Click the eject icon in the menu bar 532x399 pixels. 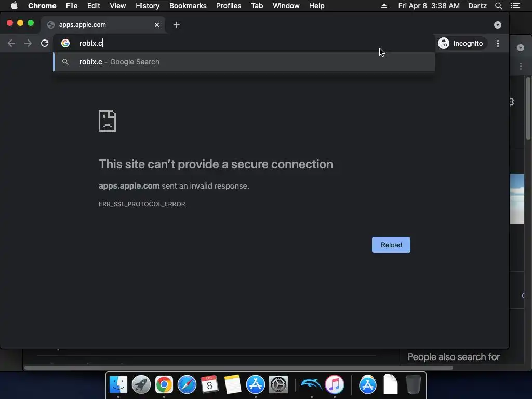pyautogui.click(x=384, y=6)
